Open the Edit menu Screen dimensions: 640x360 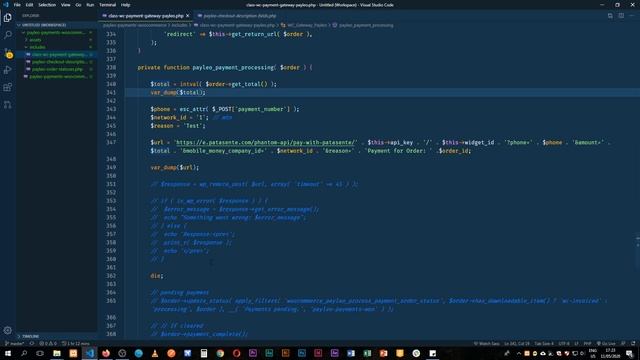(x=29, y=5)
